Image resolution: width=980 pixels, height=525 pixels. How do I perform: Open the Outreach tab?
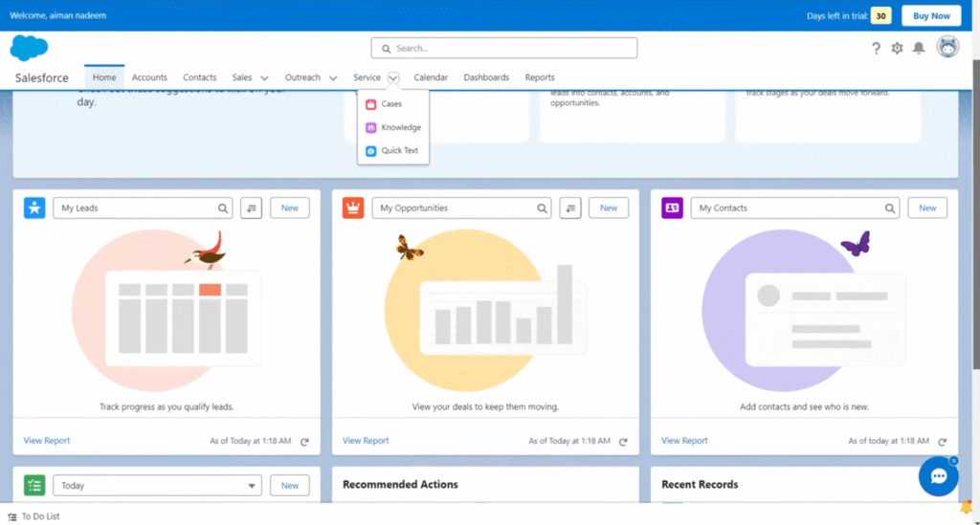click(x=302, y=77)
